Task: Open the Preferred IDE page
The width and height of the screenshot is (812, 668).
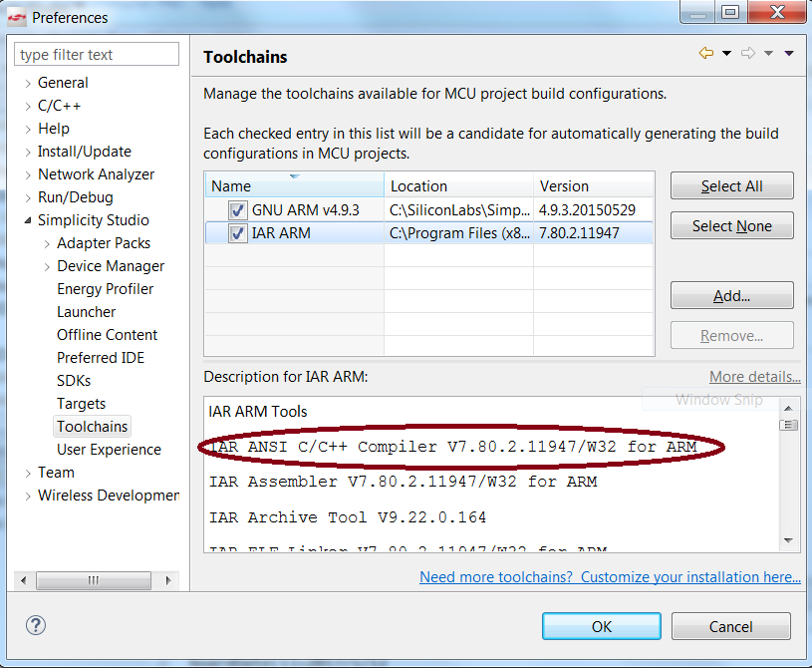Action: point(100,358)
